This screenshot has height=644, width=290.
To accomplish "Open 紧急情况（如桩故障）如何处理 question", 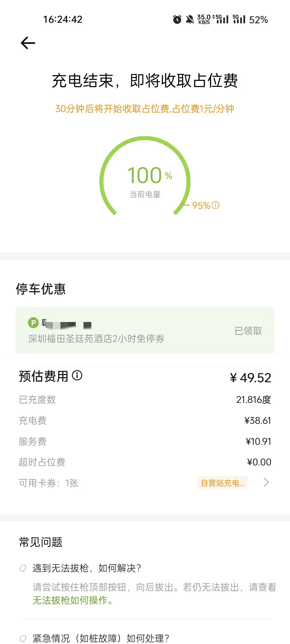I will [x=101, y=638].
